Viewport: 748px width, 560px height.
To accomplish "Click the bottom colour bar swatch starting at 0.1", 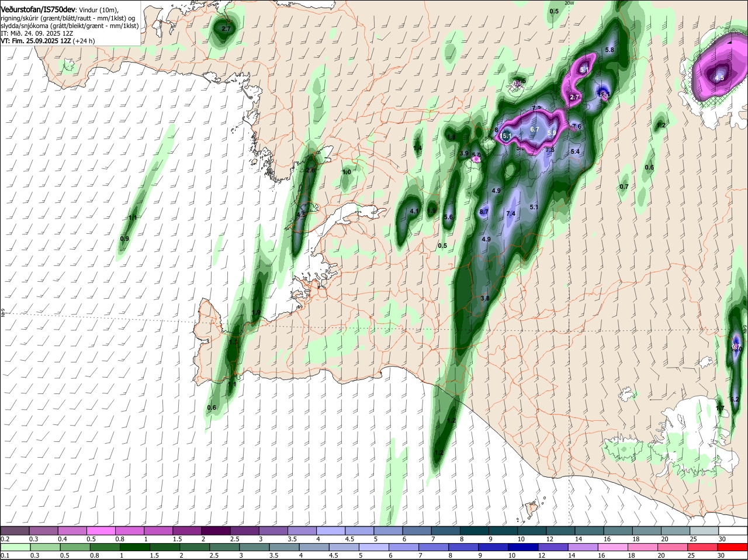I will (15, 547).
